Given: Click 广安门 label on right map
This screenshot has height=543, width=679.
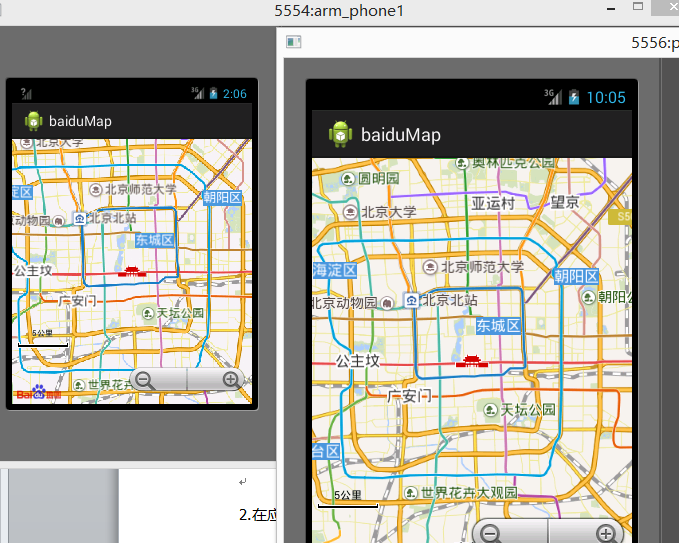Looking at the screenshot, I should tap(410, 396).
